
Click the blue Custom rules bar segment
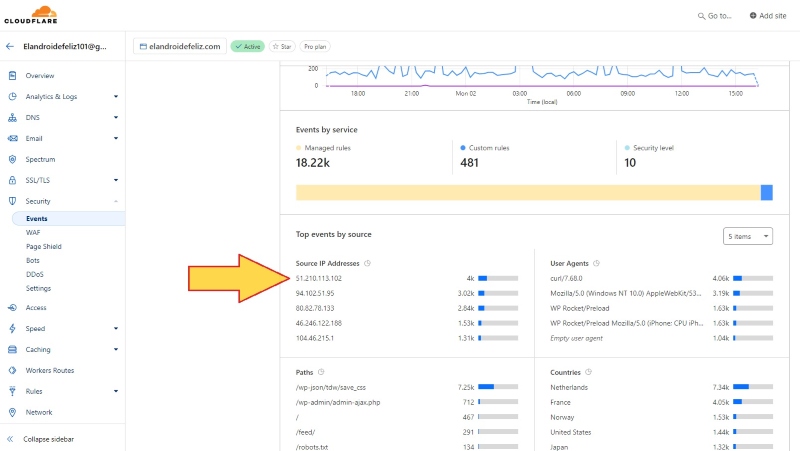coord(766,192)
